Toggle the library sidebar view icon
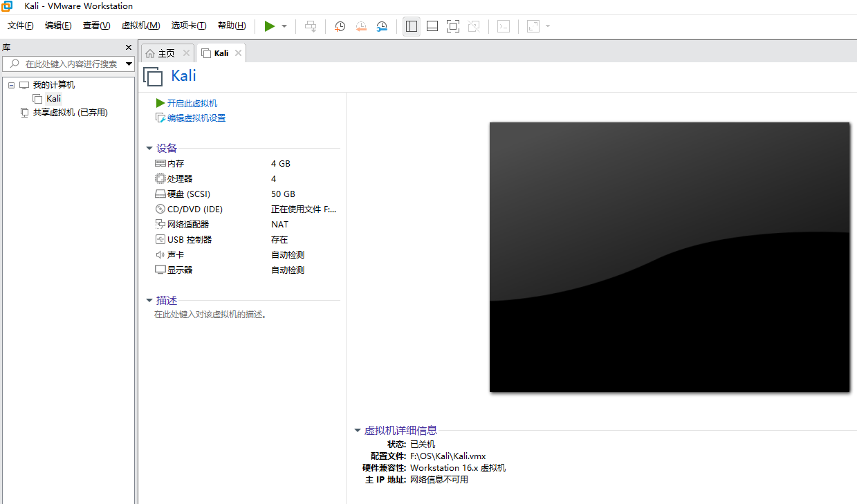Screen dimensions: 857x504 (x=412, y=26)
